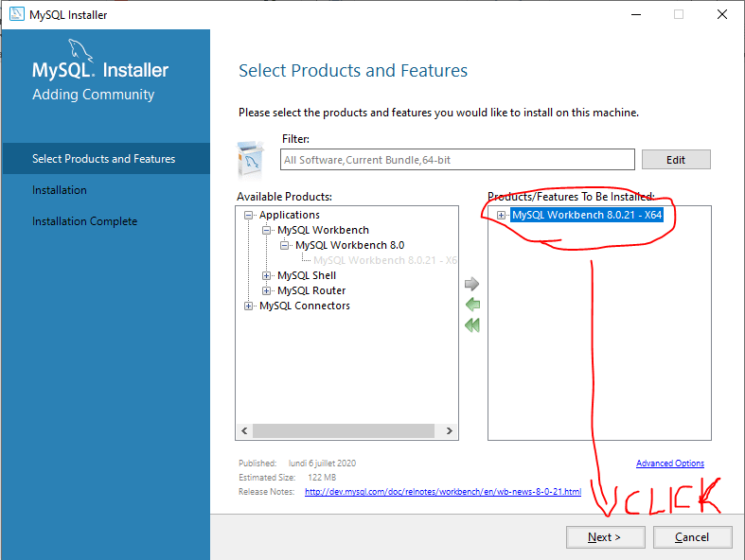
Task: Select the Applications tree item
Action: (290, 215)
